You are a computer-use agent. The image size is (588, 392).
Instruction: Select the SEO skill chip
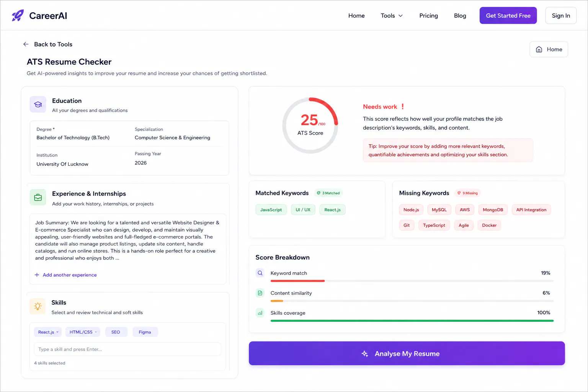(x=116, y=332)
